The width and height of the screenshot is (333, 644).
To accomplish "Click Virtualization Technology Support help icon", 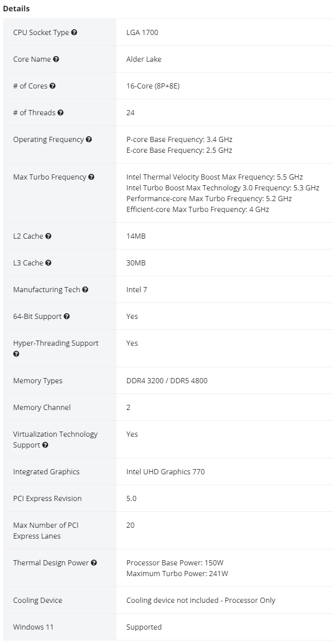I will 45,445.
